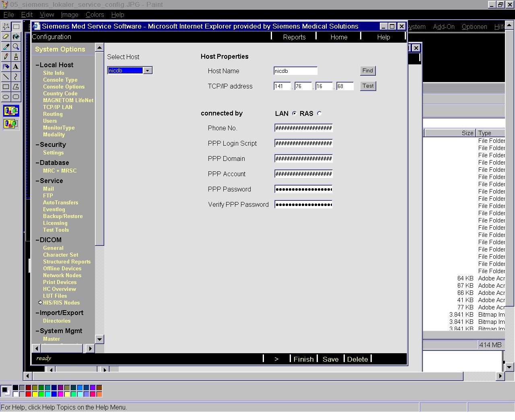Collapse the DICOM tree section
This screenshot has height=420, width=515.
pyautogui.click(x=37, y=240)
